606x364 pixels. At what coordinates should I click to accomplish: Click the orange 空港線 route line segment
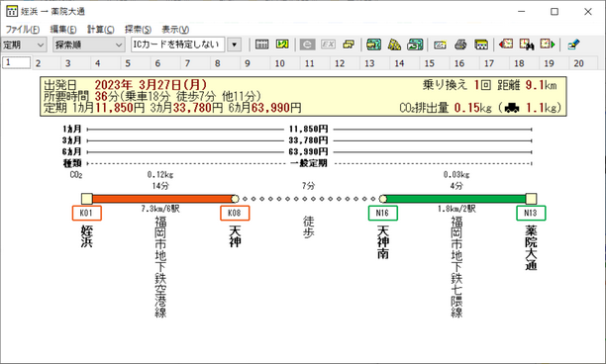[161, 199]
